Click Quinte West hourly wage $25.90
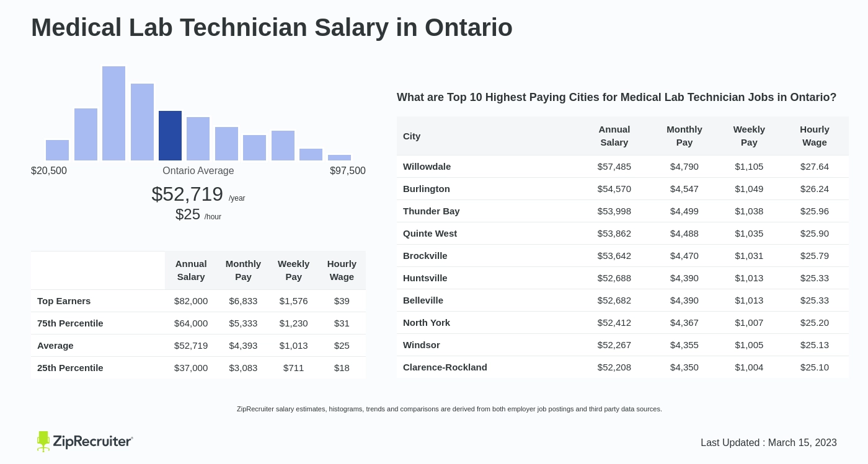Viewport: 868px width, 464px height. coord(815,233)
